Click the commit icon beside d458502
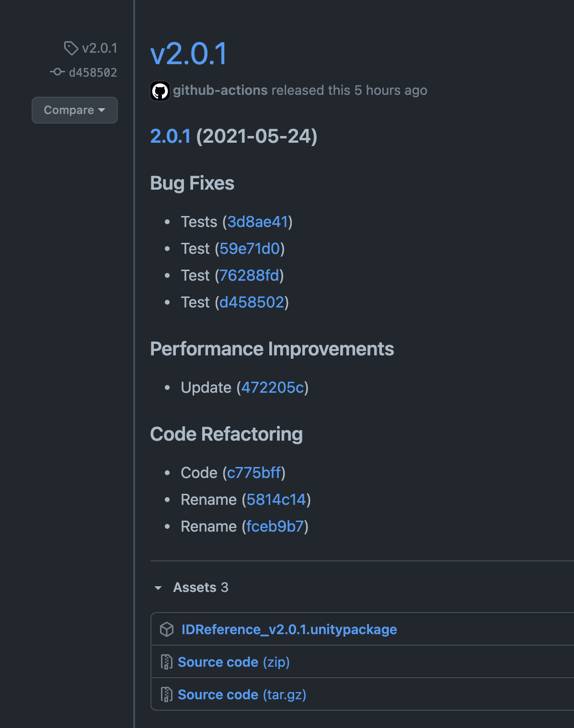 [x=57, y=72]
